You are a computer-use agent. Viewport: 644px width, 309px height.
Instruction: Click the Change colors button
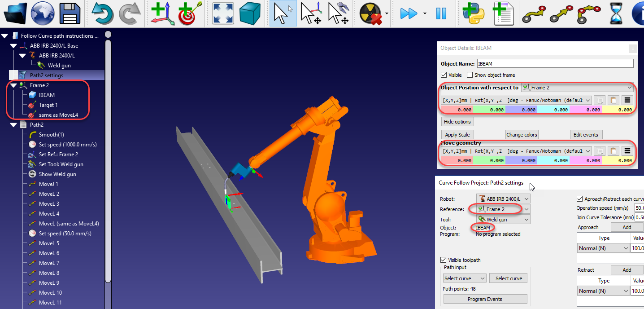click(x=522, y=135)
